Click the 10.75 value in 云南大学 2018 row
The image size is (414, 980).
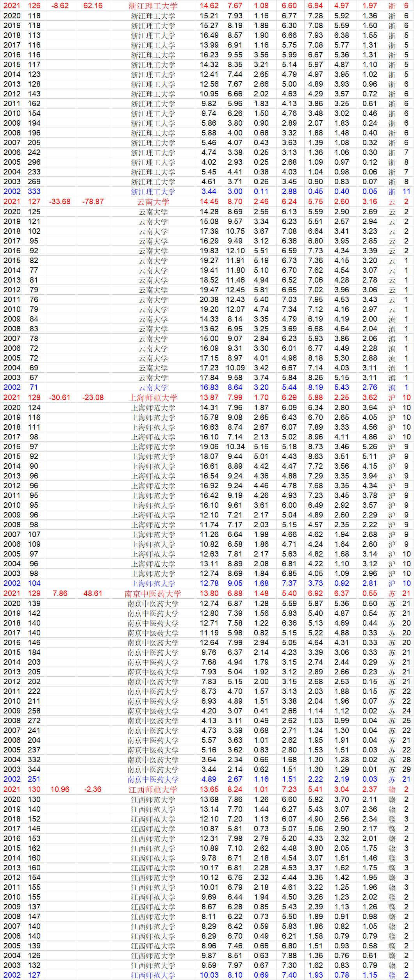(x=235, y=231)
